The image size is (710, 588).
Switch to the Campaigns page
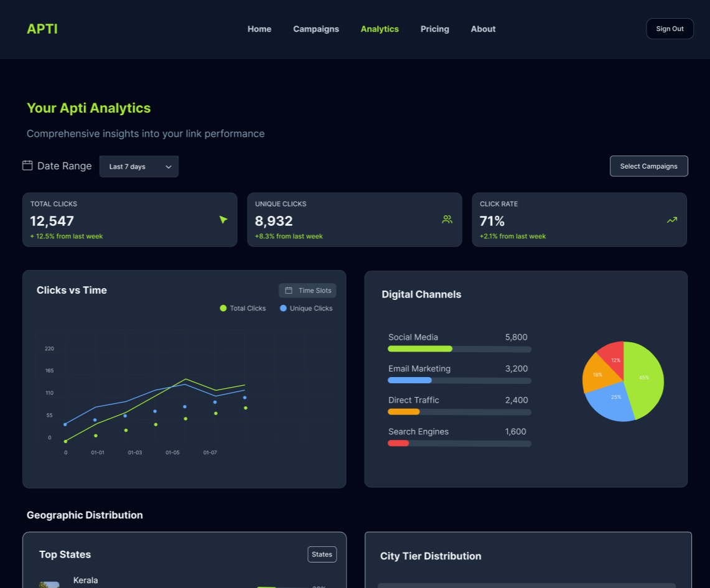pyautogui.click(x=315, y=29)
